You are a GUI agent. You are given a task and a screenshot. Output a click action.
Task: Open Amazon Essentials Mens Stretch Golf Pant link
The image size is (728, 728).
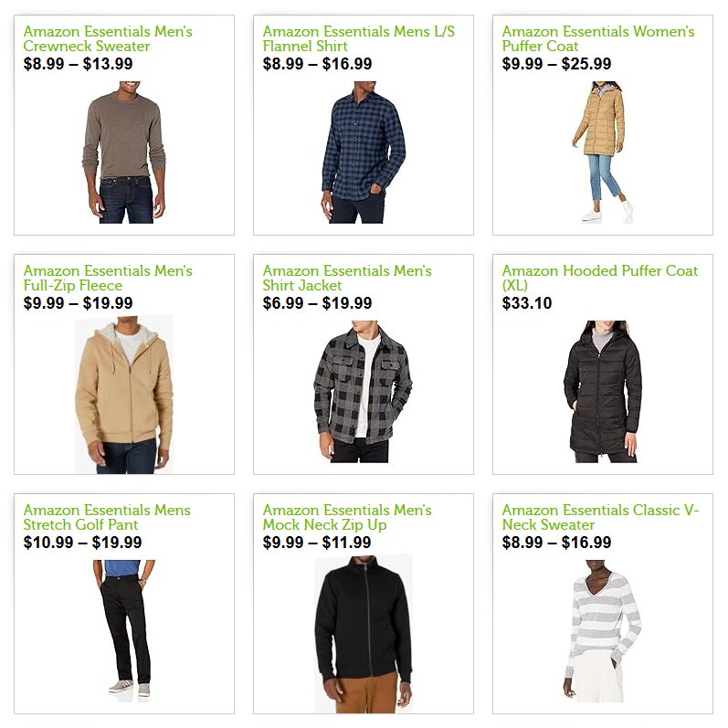[x=107, y=517]
